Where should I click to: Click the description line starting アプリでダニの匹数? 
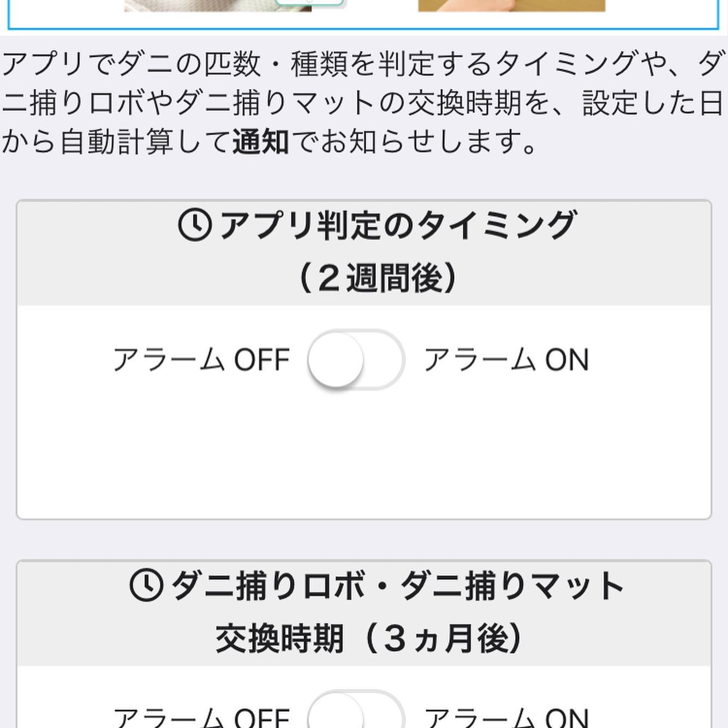(x=363, y=64)
